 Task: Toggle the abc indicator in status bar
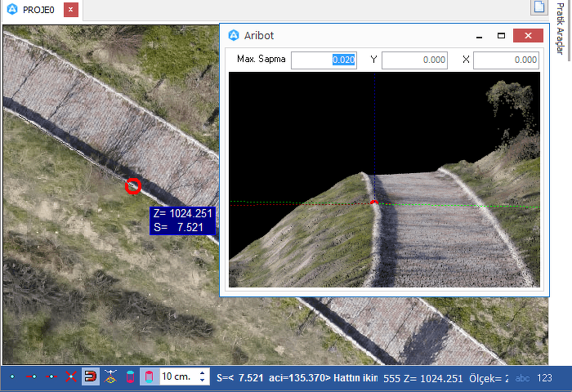(x=522, y=378)
